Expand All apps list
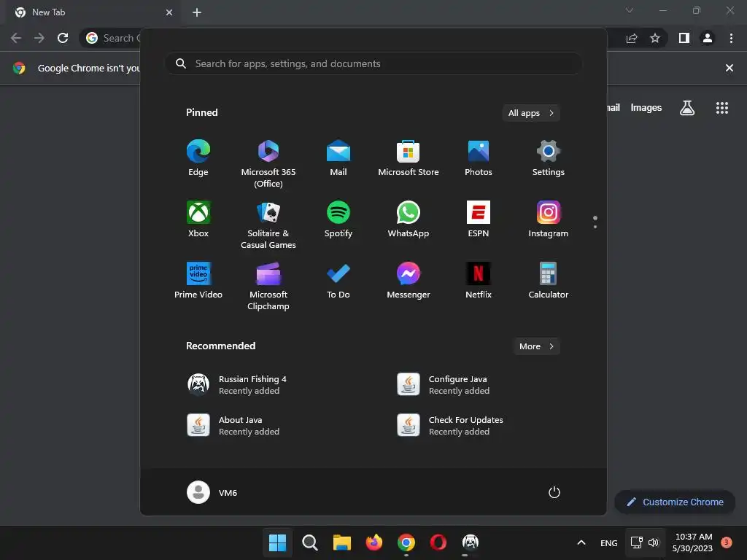 pos(531,113)
